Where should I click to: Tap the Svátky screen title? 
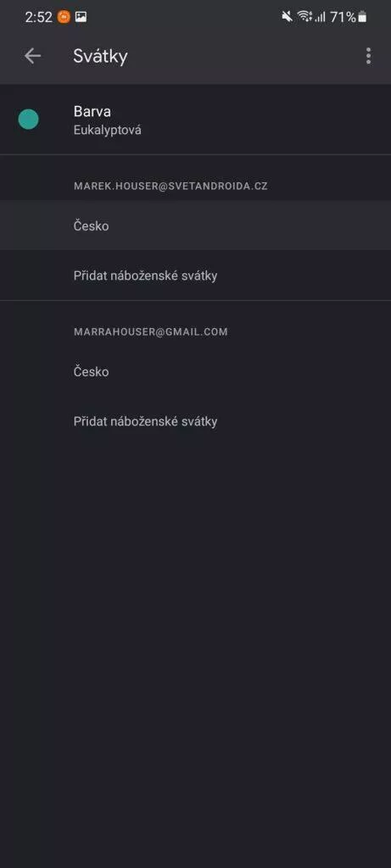[100, 56]
